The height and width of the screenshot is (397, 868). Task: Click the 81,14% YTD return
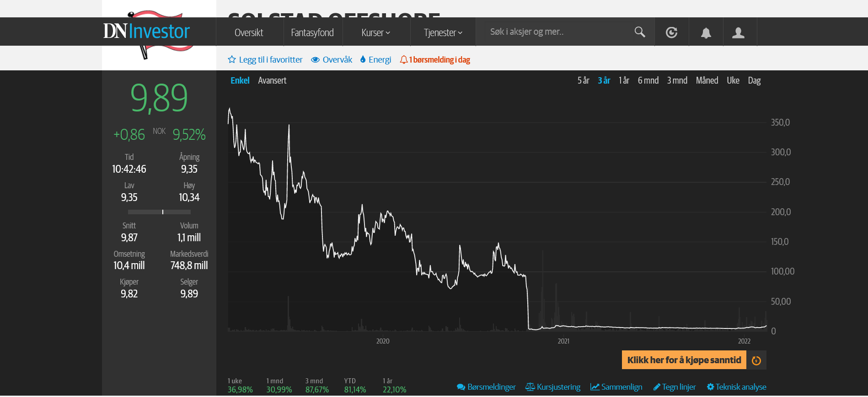355,390
